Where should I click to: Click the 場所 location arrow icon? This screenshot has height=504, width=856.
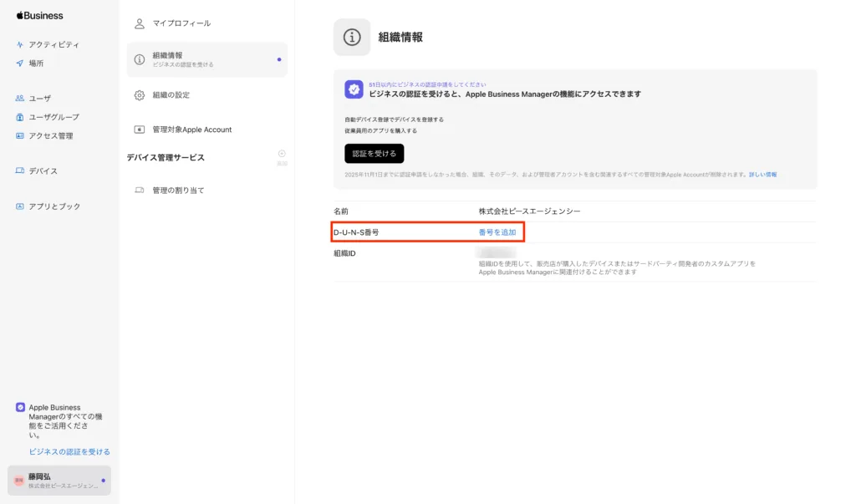[x=20, y=64]
